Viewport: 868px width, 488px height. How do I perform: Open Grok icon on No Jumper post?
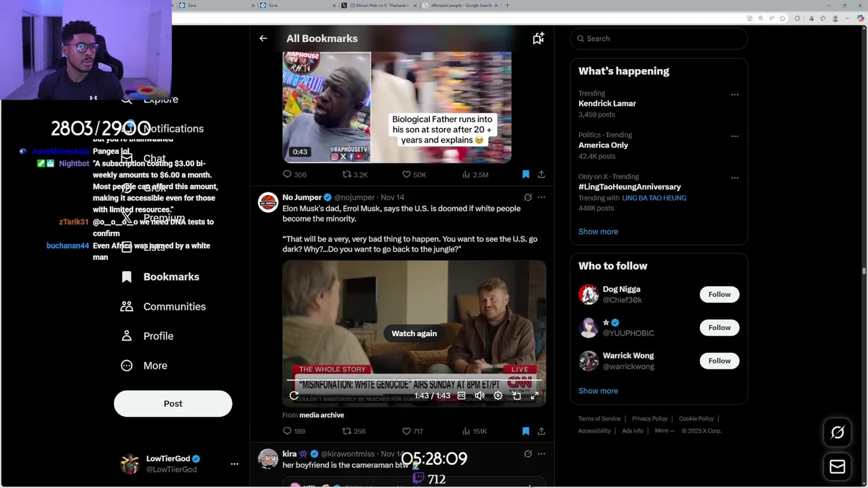click(x=528, y=197)
